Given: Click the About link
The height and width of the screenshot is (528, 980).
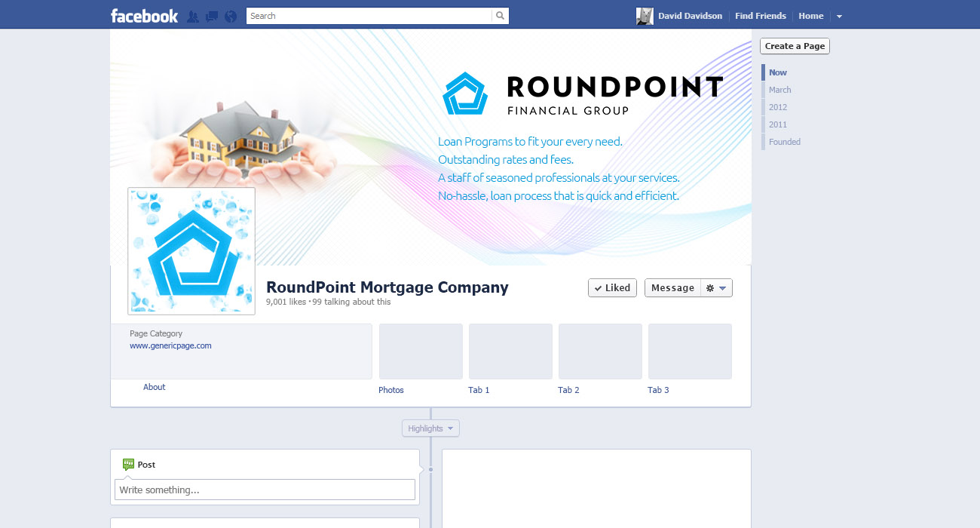Looking at the screenshot, I should point(155,387).
